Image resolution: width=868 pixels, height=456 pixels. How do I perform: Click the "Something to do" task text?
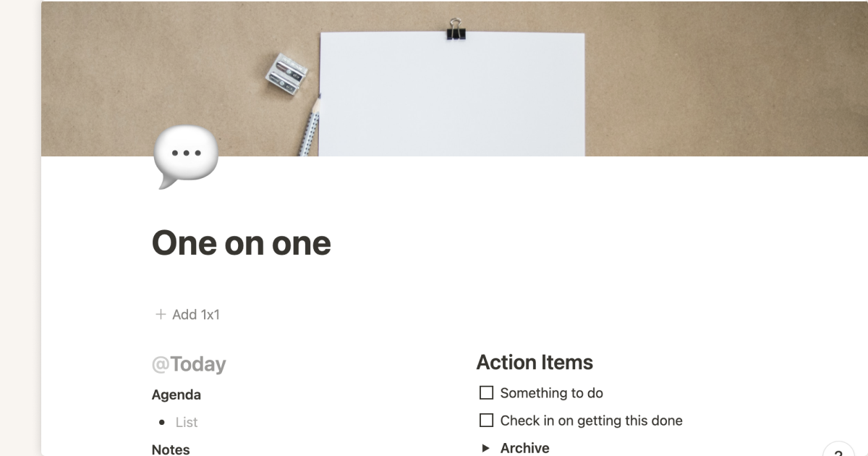(551, 393)
